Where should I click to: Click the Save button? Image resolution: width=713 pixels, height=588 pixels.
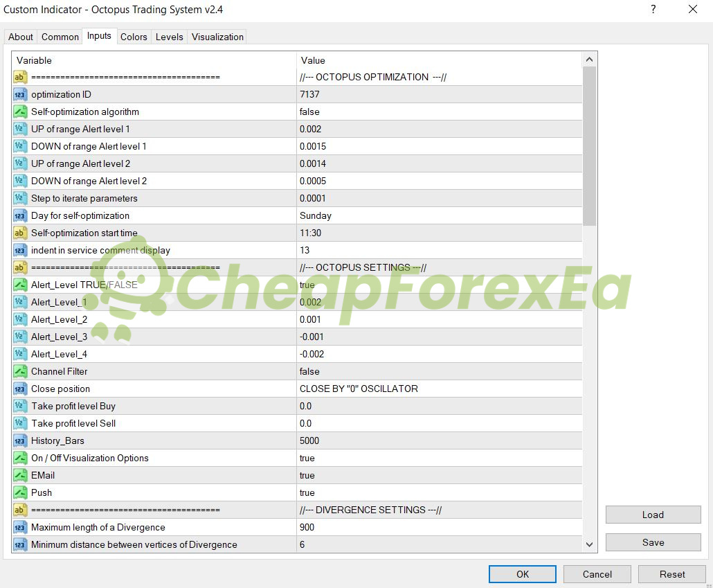tap(653, 542)
